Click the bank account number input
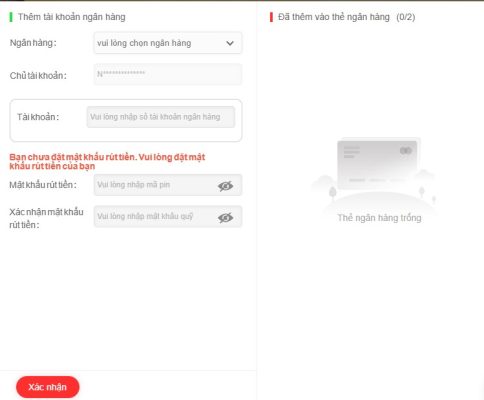 (161, 117)
